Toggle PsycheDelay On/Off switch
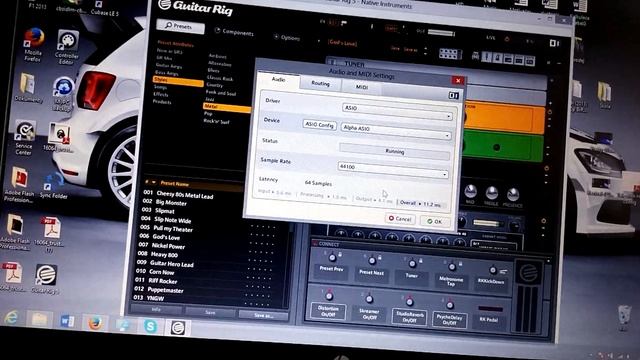This screenshot has height=360, width=640. tap(449, 320)
